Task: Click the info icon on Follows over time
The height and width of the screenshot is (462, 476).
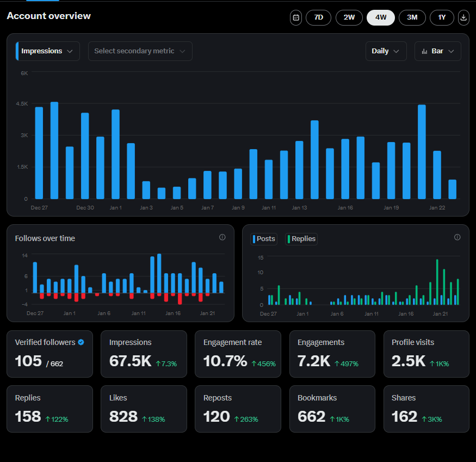Action: click(222, 237)
